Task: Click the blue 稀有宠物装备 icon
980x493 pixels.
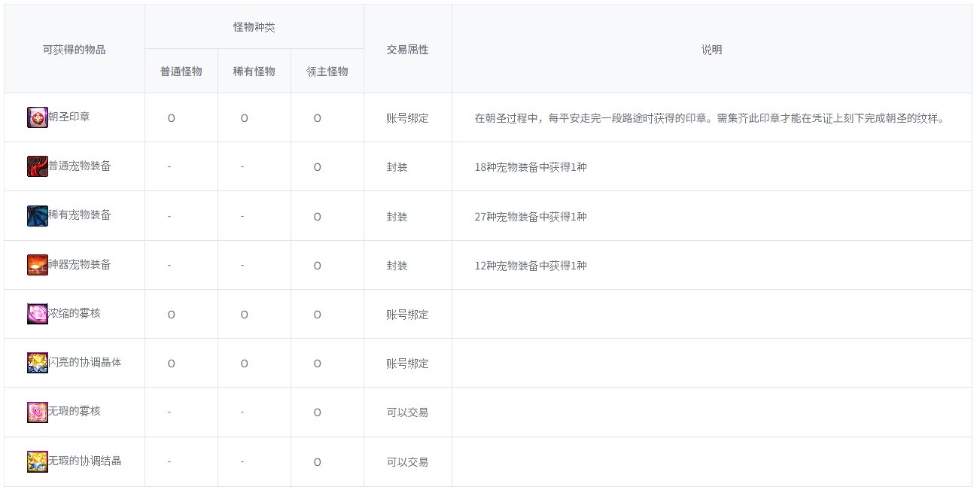Action: click(x=37, y=216)
